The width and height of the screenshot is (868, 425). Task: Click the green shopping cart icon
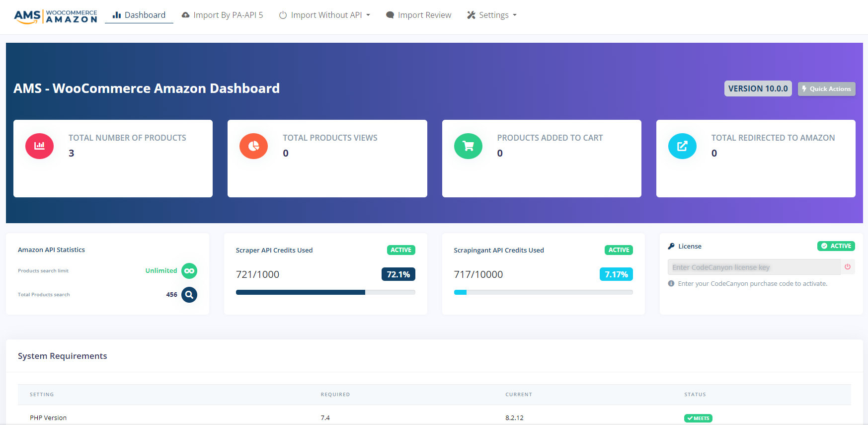click(468, 146)
